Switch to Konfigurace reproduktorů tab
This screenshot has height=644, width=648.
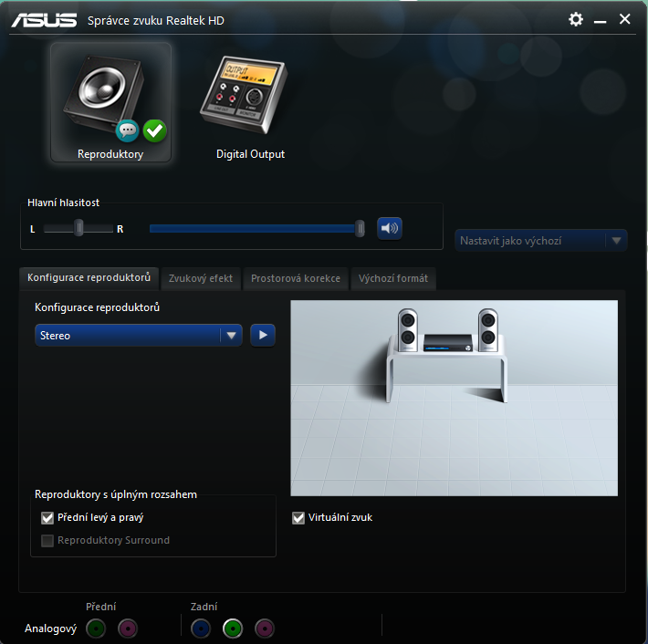point(89,277)
